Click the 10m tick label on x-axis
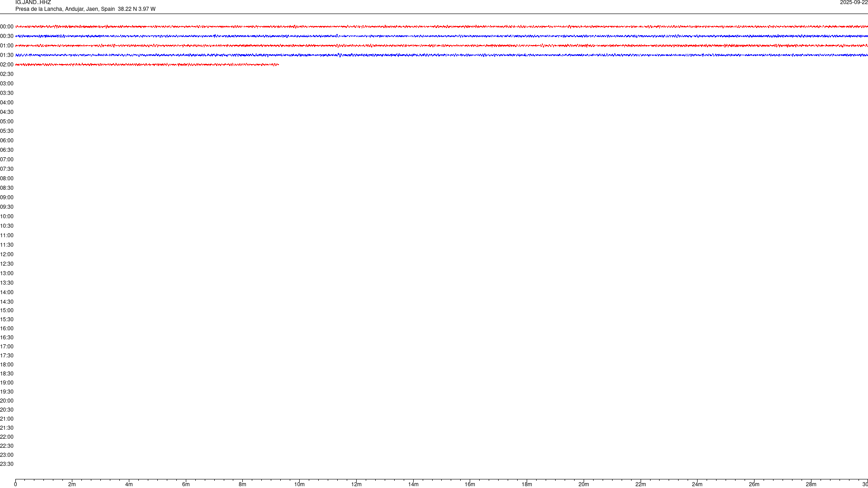Screen dimensions: 868x488 coord(299,484)
